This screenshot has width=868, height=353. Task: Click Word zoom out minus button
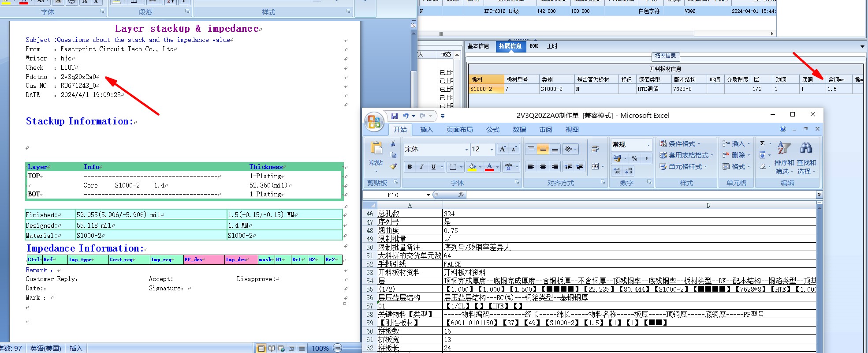point(338,348)
